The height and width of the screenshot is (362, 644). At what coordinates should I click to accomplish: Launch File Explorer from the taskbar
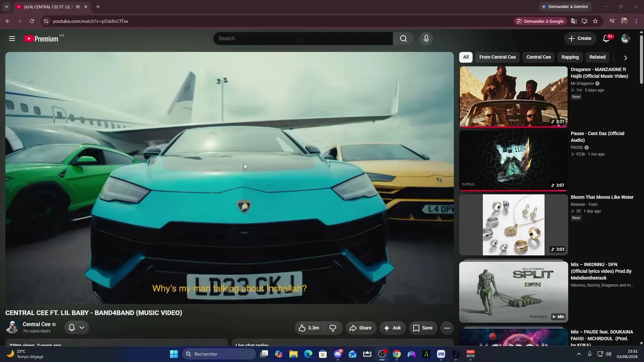click(x=293, y=354)
